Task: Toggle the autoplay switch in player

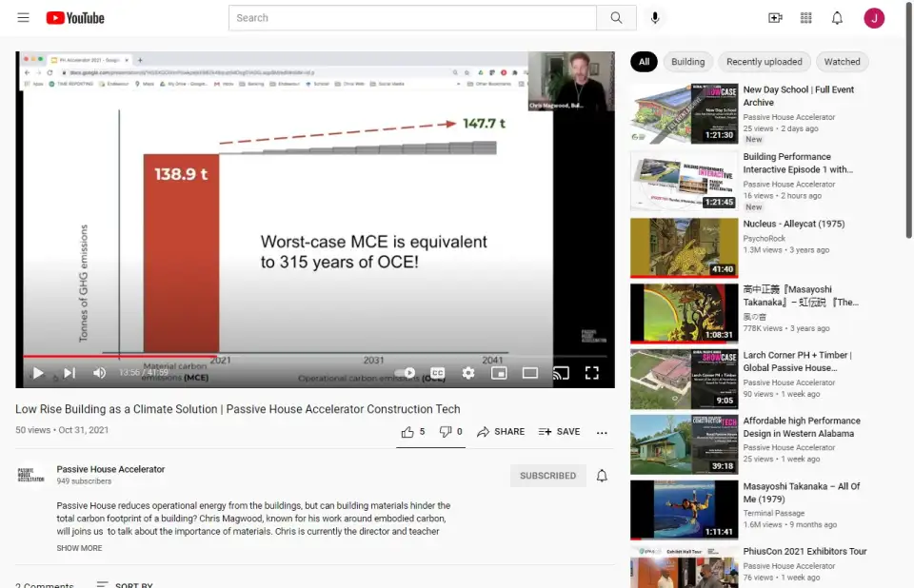Action: 406,373
